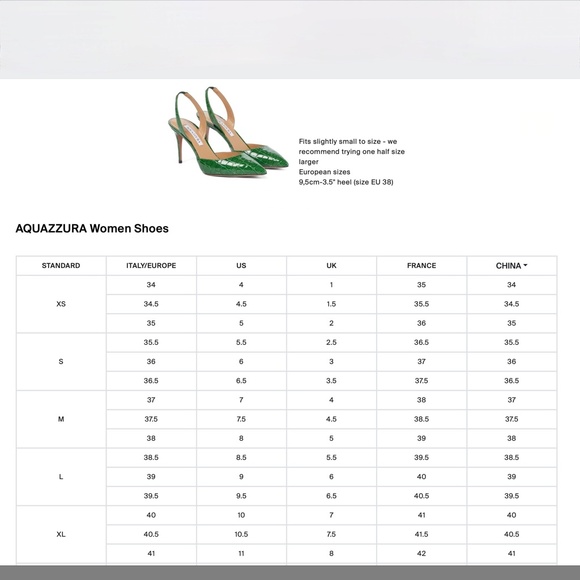Click the 'European sizes' text line
This screenshot has height=580, width=580.
[324, 172]
